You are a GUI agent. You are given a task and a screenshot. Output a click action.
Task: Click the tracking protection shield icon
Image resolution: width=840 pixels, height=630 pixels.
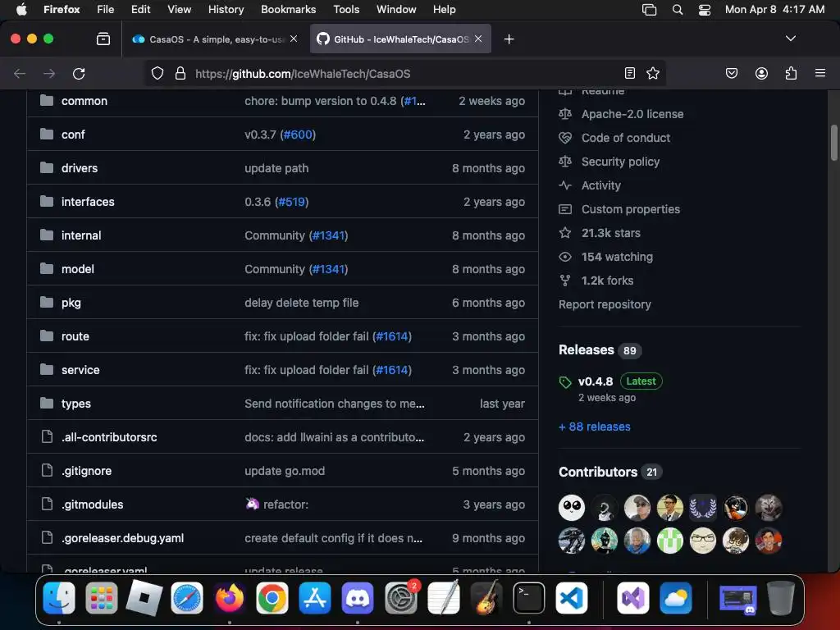point(157,73)
